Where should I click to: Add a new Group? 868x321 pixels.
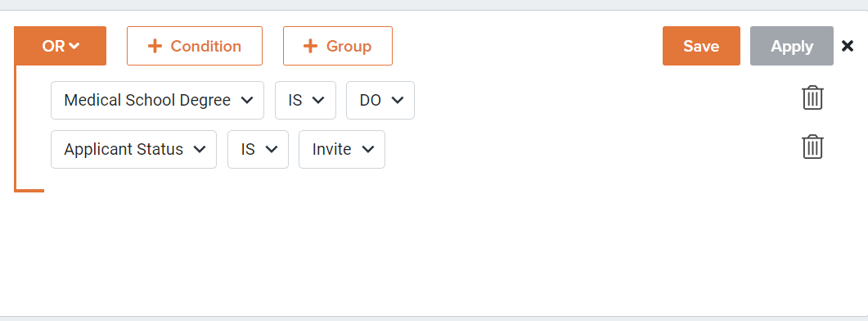click(x=338, y=46)
